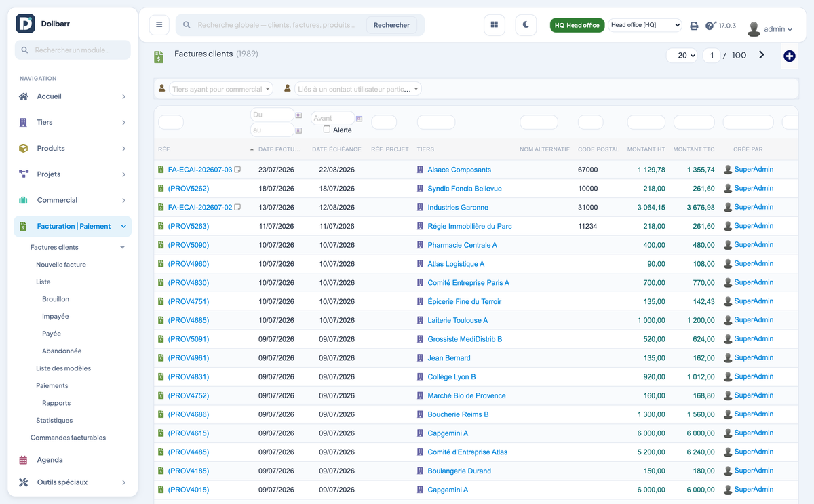Open the calendar picker next to Du date field

[x=298, y=115]
